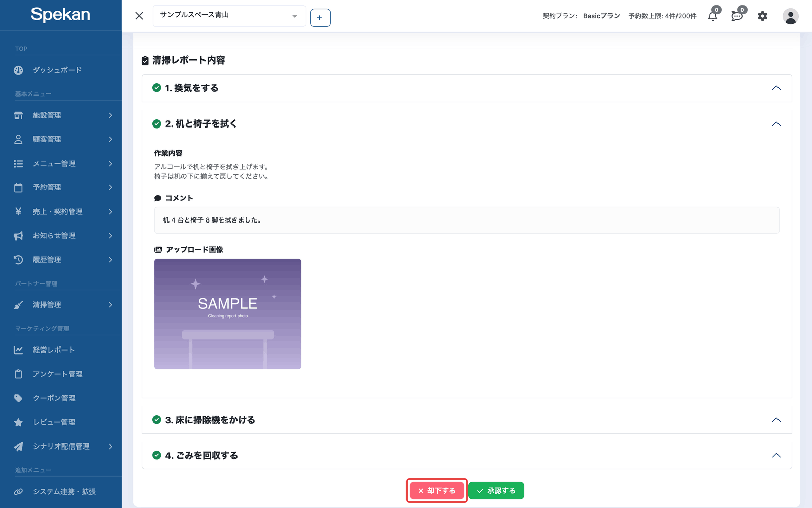Collapse the 2. 机と椅子を拭く section
Screen dimensions: 812x508
click(x=776, y=124)
